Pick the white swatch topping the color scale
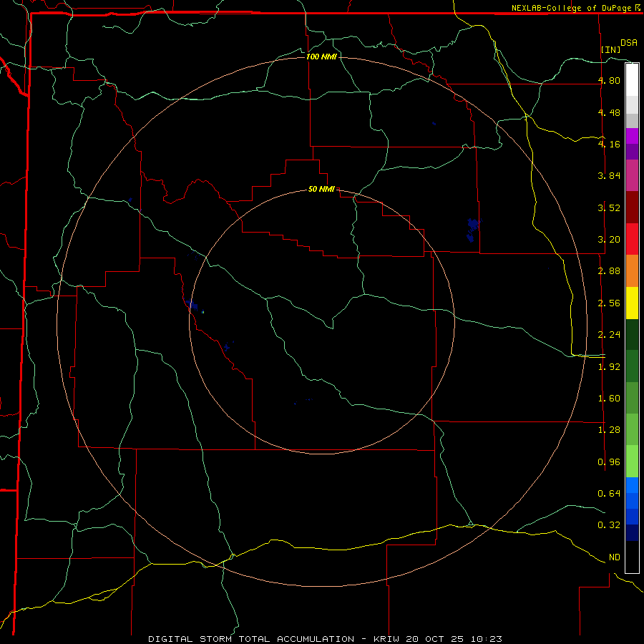Image resolution: width=644 pixels, height=644 pixels. (632, 80)
